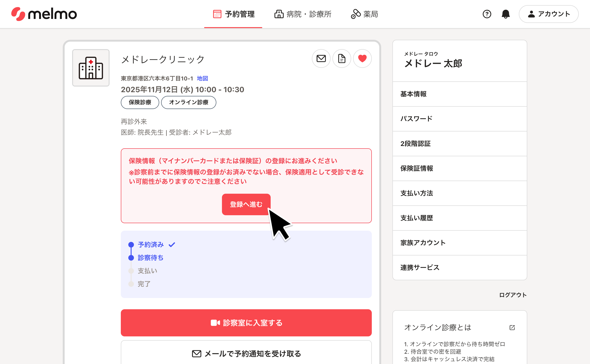Click メールで予約通知を受け取る button
The height and width of the screenshot is (364, 590).
[246, 353]
